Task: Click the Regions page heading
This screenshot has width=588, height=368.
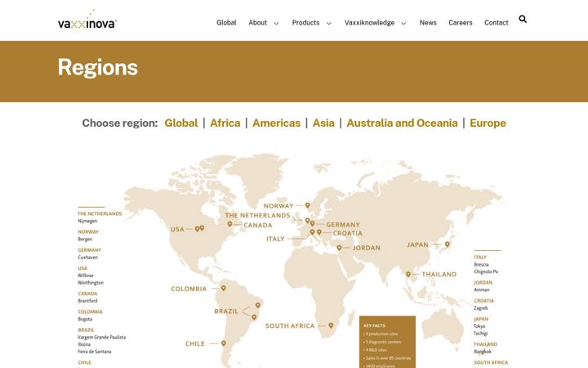Action: coord(97,67)
